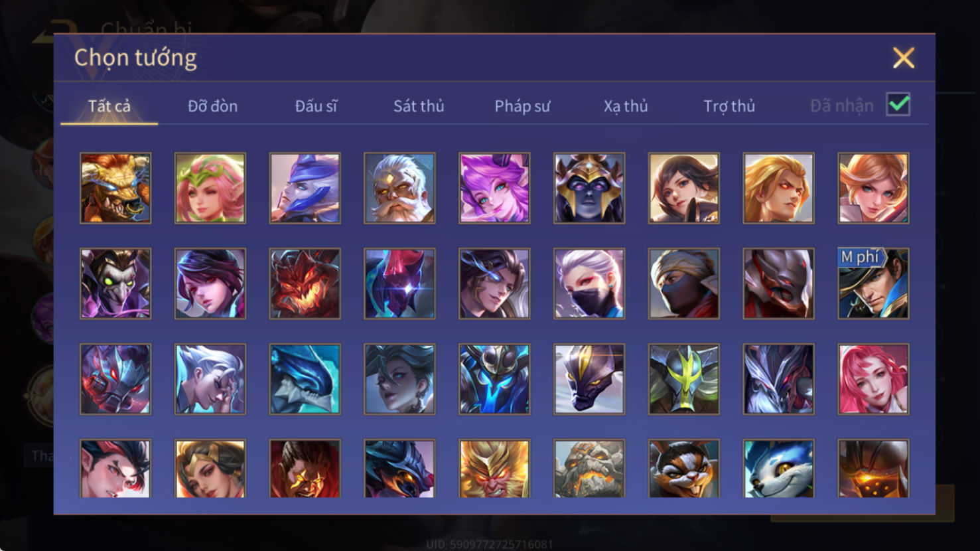Choose the stone golem hero portrait
980x551 pixels.
point(589,469)
